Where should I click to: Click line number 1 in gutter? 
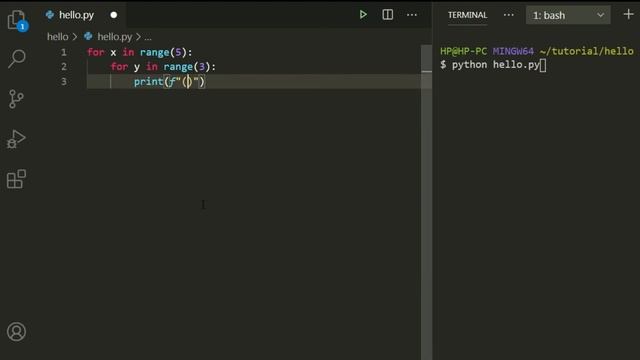(64, 52)
